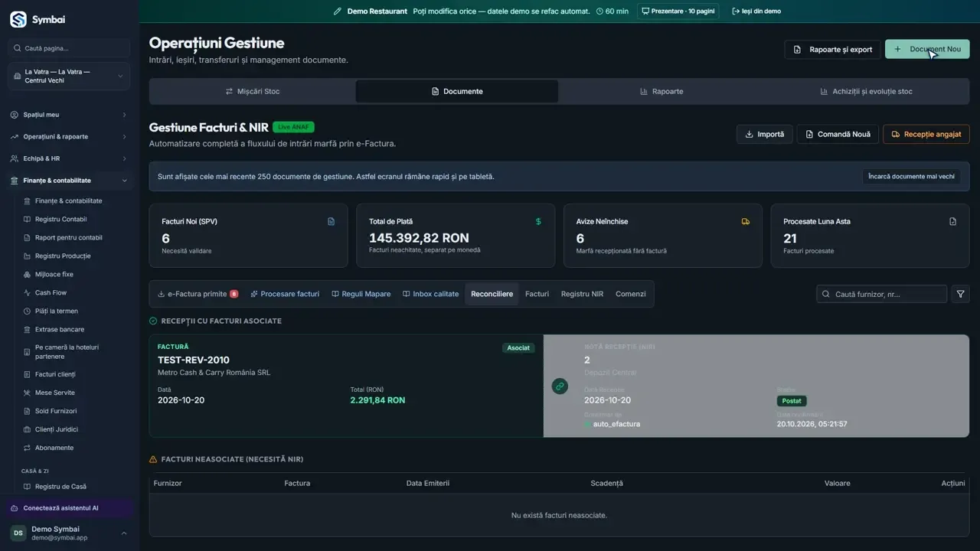Click the pencil icon next to Demo Restaurant
This screenshot has height=551, width=980.
click(x=338, y=11)
